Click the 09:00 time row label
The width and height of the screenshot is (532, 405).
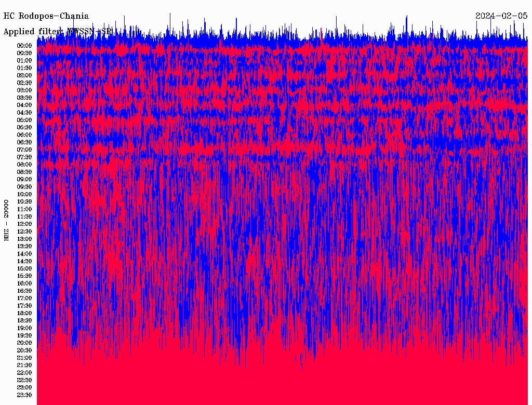tap(24, 180)
